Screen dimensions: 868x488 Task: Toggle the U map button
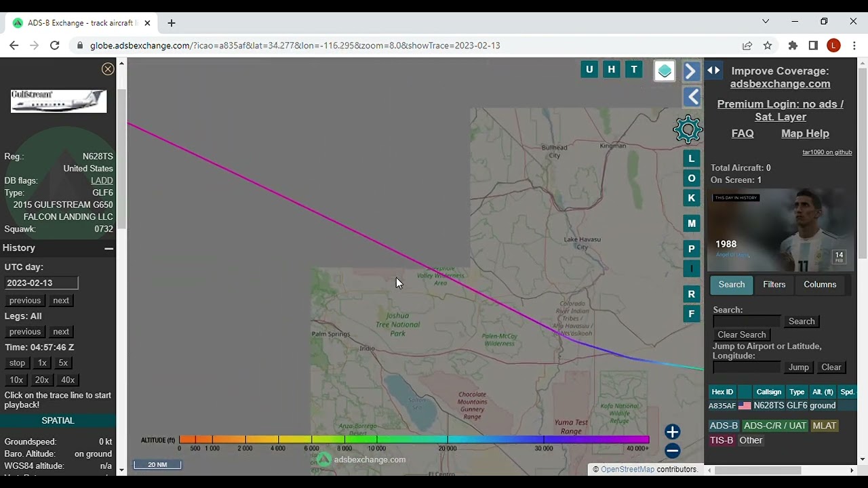589,69
